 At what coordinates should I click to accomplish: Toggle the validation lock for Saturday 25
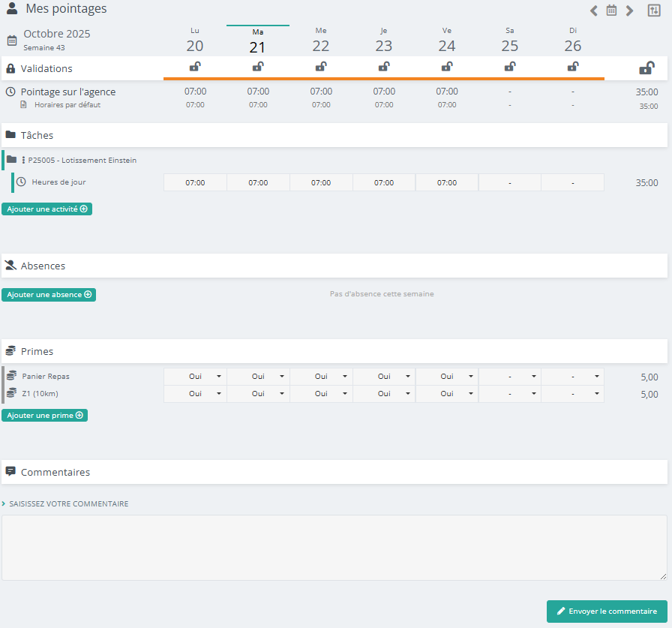click(510, 67)
